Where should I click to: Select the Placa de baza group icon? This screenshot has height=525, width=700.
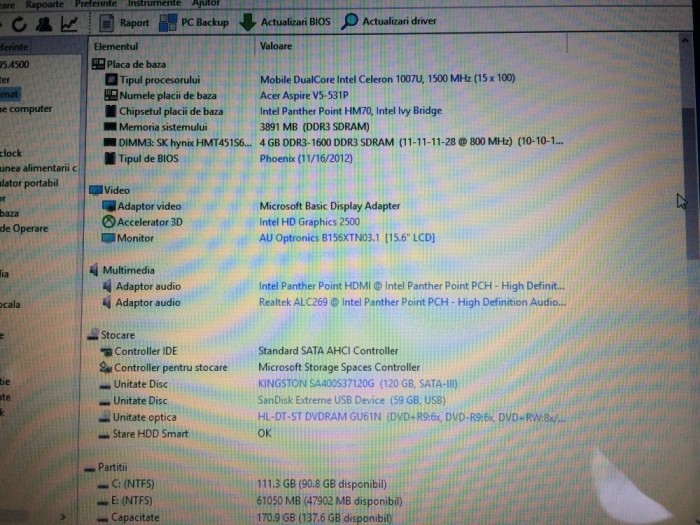[98, 64]
